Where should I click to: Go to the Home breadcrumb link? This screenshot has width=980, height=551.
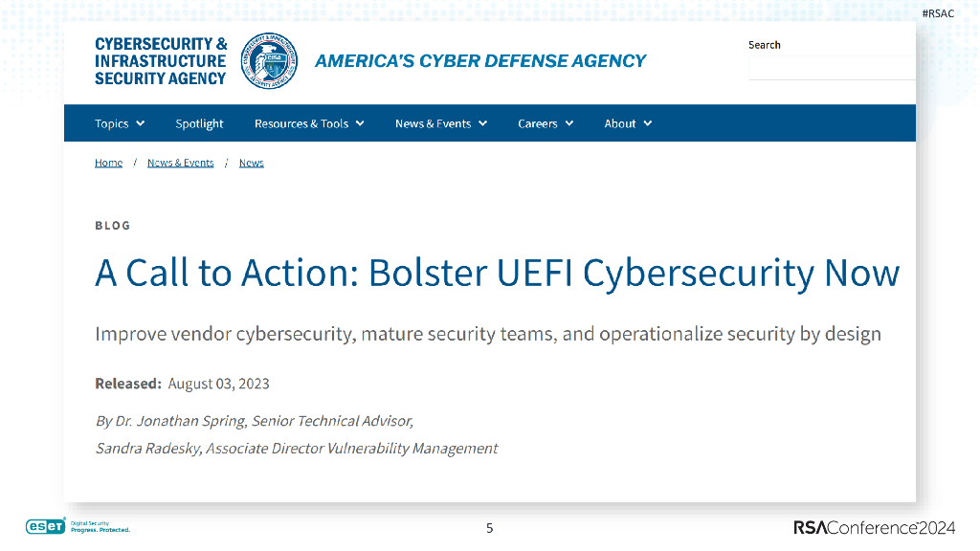(x=108, y=163)
